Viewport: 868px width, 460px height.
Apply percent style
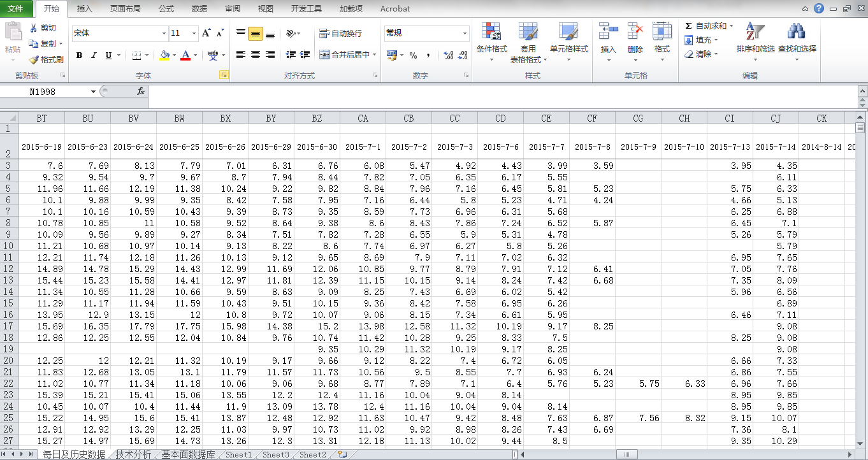pyautogui.click(x=414, y=55)
